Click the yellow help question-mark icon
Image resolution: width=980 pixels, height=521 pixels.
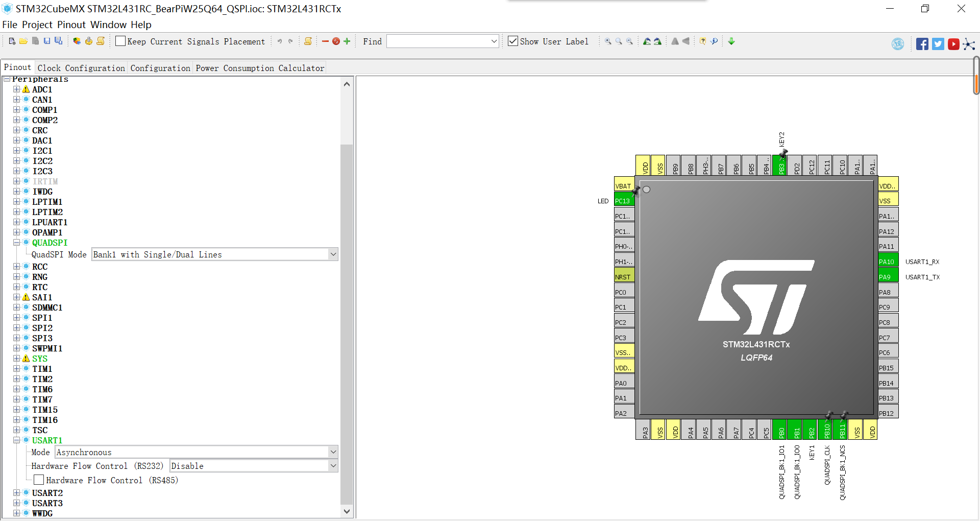click(x=703, y=41)
